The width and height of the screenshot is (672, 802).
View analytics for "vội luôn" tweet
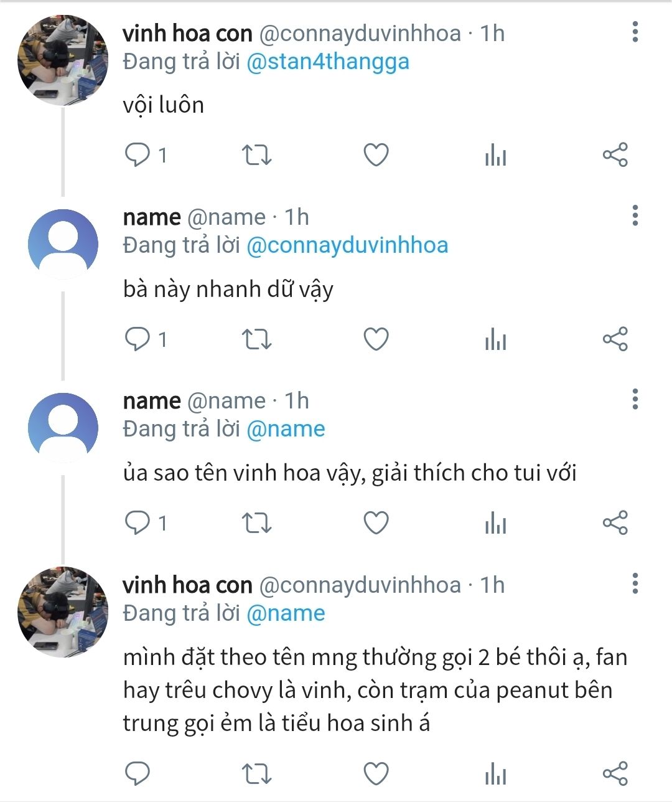pos(495,155)
